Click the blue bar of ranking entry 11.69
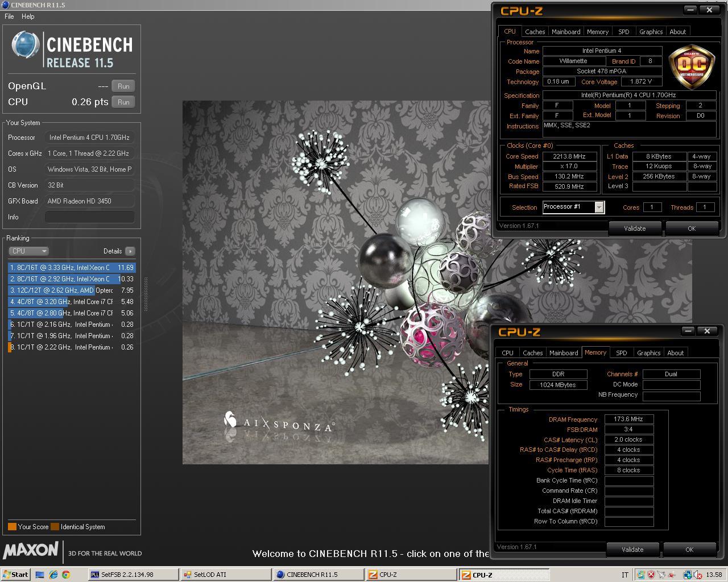Image resolution: width=728 pixels, height=582 pixels. coord(72,268)
